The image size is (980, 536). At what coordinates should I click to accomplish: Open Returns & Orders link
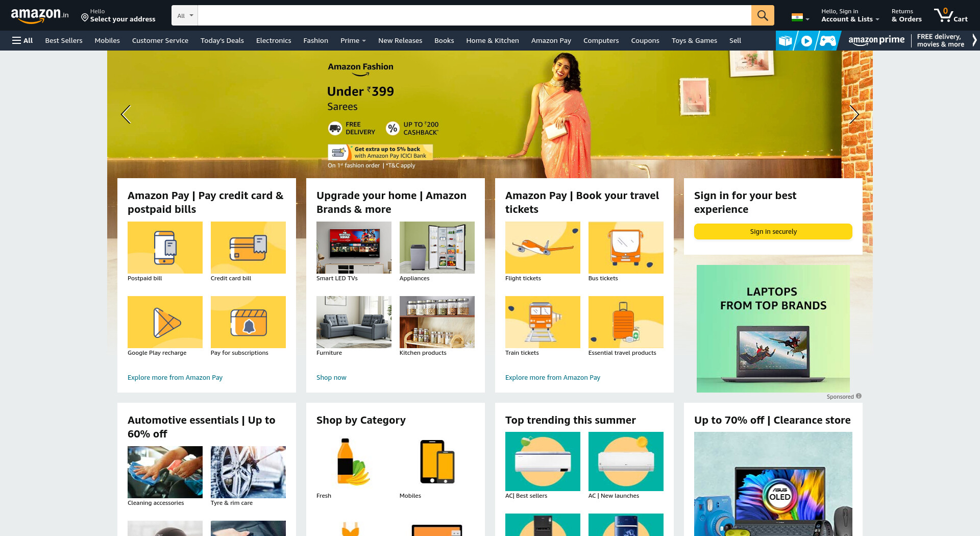906,15
